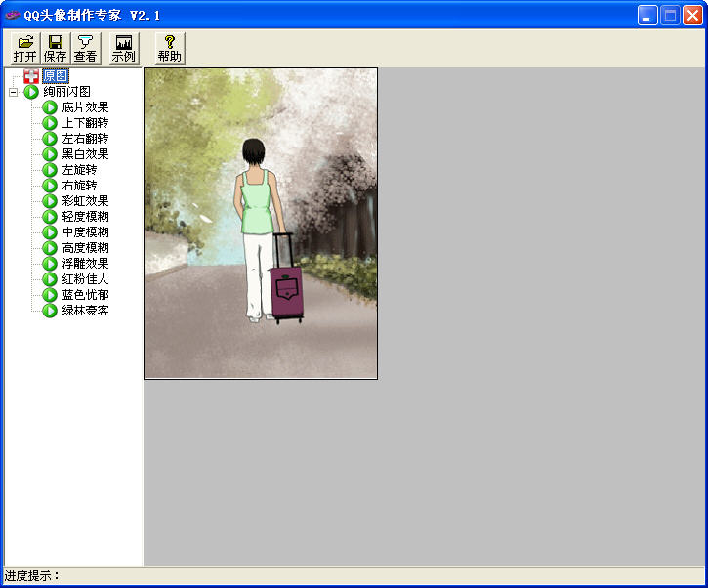The height and width of the screenshot is (588, 708).
Task: Click the 进度提示 status bar label
Action: tap(31, 576)
